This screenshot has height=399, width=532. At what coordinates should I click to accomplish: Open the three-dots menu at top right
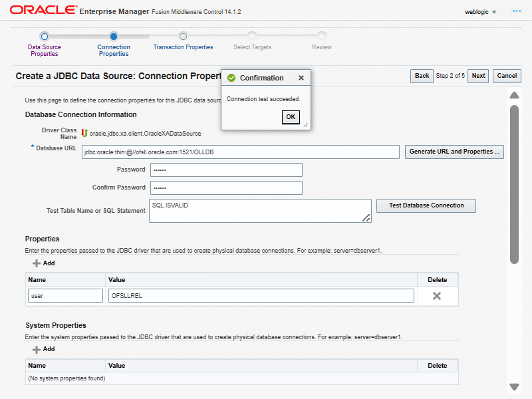click(x=516, y=12)
